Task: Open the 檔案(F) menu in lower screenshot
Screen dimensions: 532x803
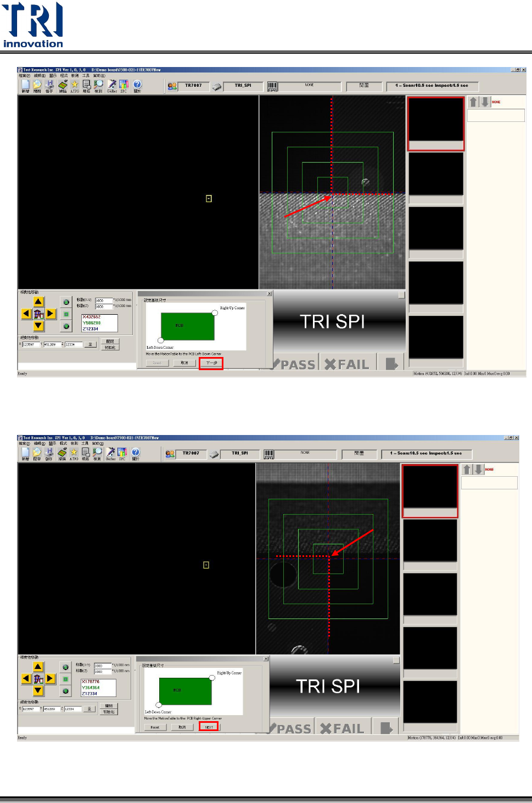Action: pos(25,443)
